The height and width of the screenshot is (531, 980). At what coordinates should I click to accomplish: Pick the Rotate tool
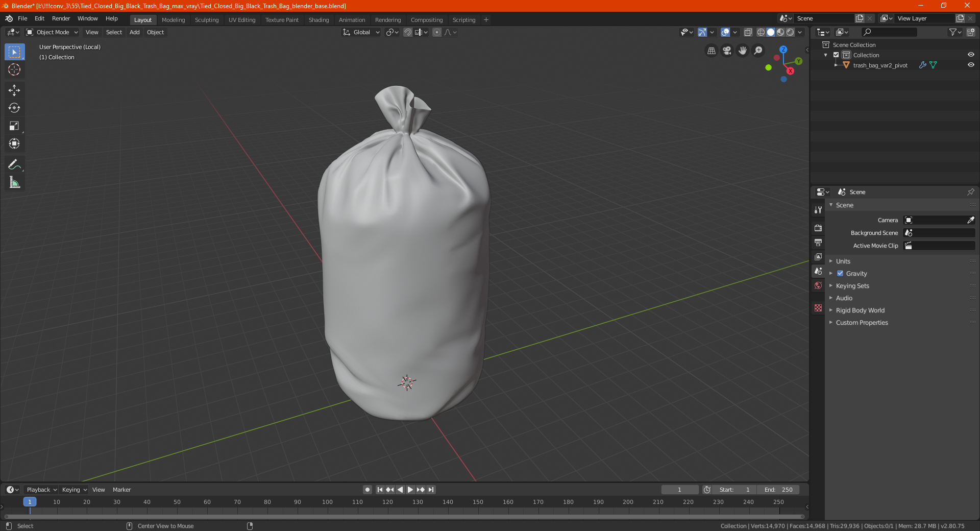(x=14, y=108)
